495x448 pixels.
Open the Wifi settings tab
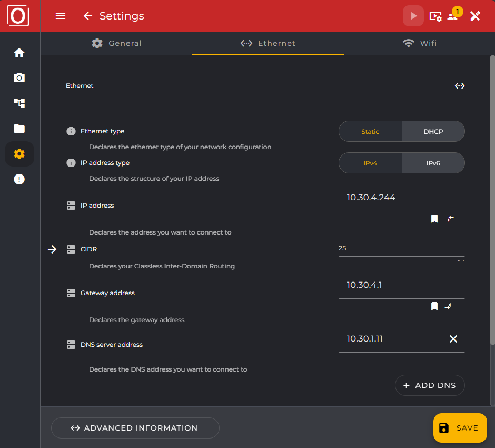pyautogui.click(x=419, y=43)
